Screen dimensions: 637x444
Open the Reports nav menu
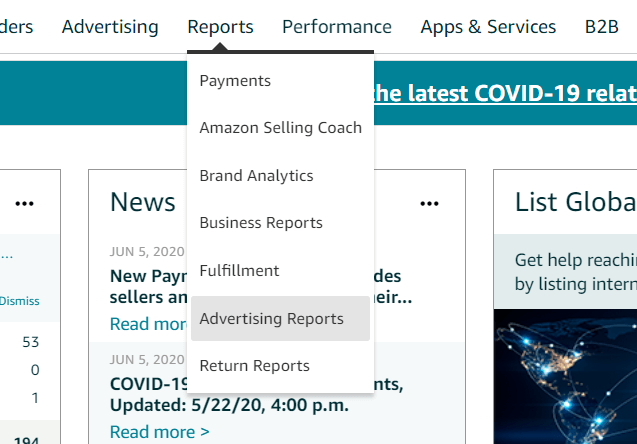[220, 27]
